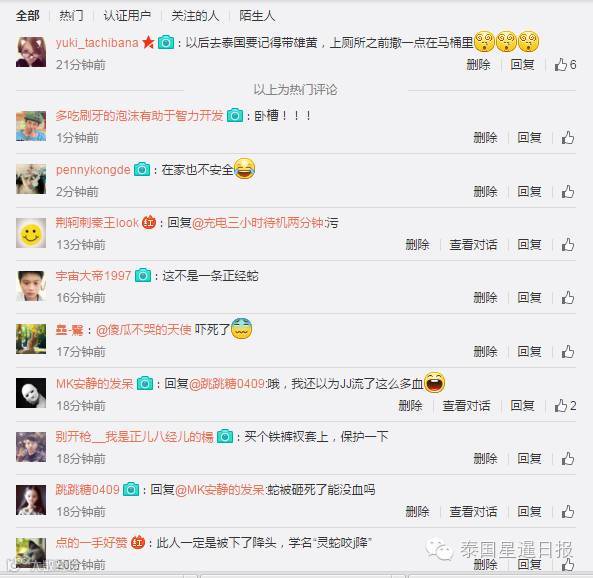Click the camera badge beside 跳跳糖0409
Screen dimensions: 593x578
pos(131,489)
